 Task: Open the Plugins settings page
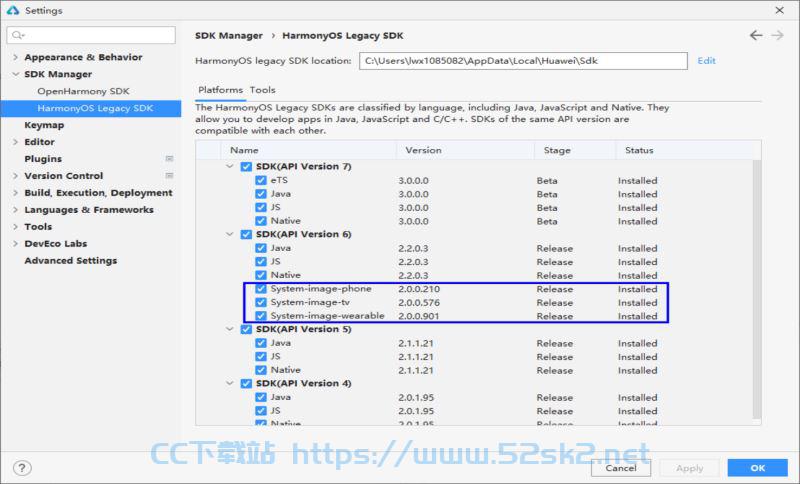click(x=43, y=159)
